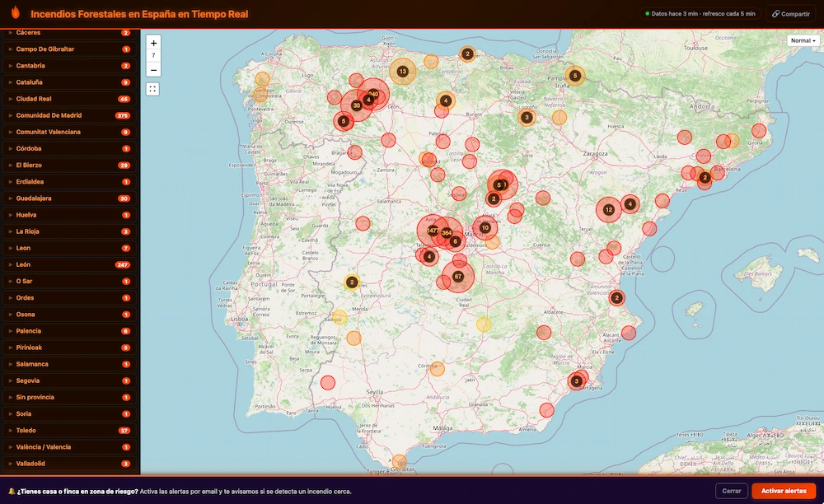Click the 10 fire cluster near Madrid
Screen dimensions: 824x504
point(485,228)
